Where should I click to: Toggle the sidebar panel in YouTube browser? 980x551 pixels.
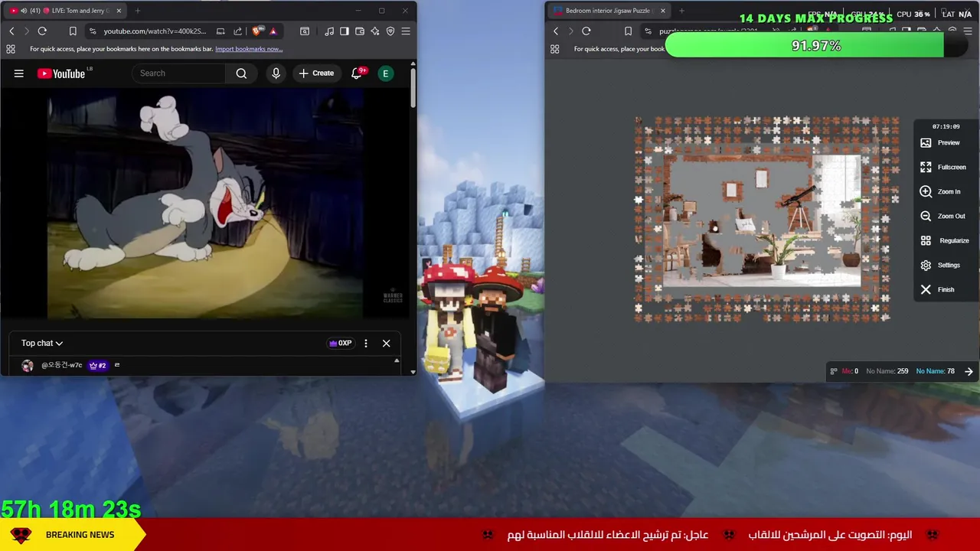point(345,31)
